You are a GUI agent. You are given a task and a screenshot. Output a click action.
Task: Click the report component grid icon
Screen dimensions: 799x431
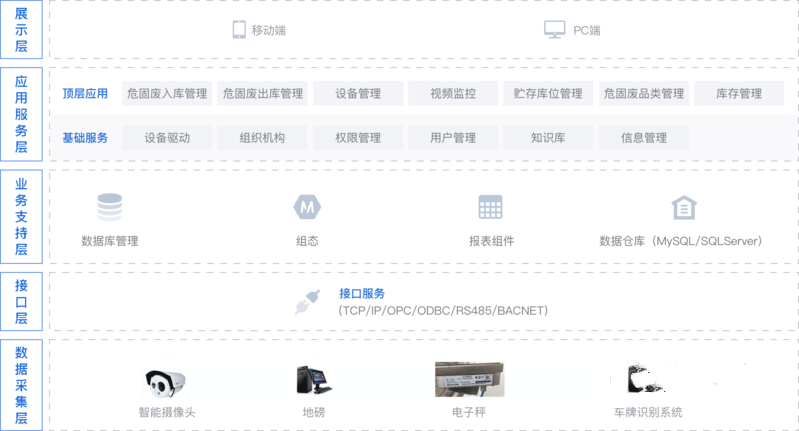click(490, 207)
